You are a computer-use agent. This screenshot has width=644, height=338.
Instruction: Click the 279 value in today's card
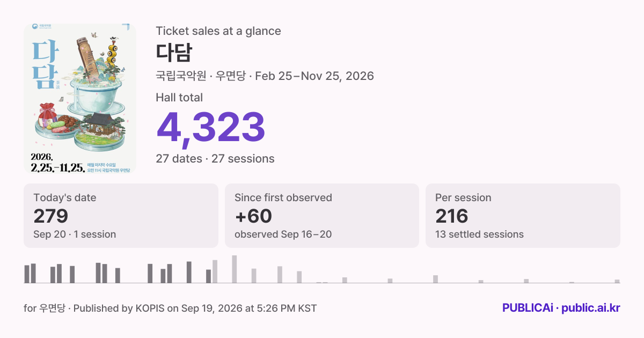(x=51, y=216)
